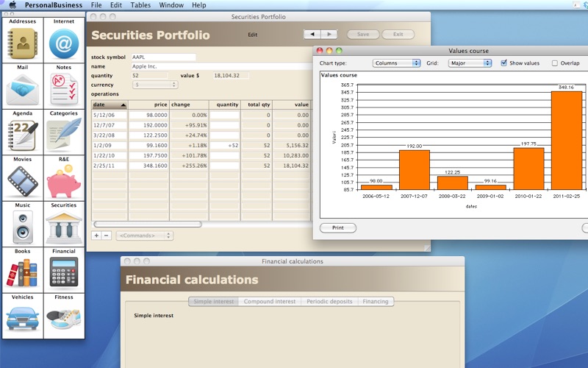This screenshot has height=368, width=588.
Task: Go to previous record arrow in Securities Portfolio
Action: point(312,34)
